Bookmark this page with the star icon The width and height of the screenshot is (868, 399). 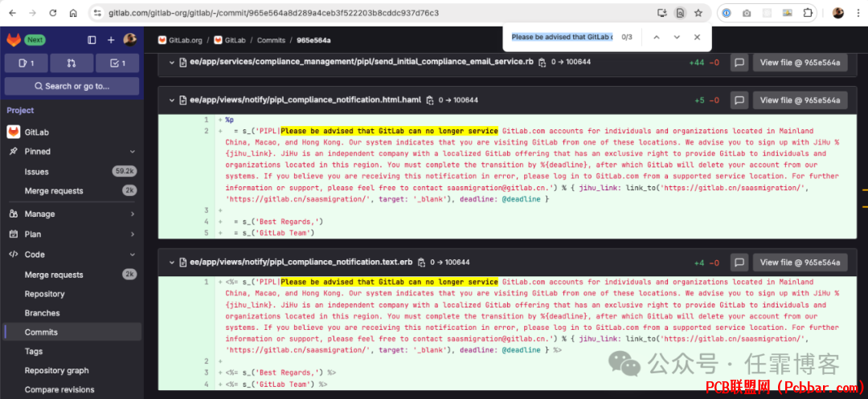(x=698, y=13)
